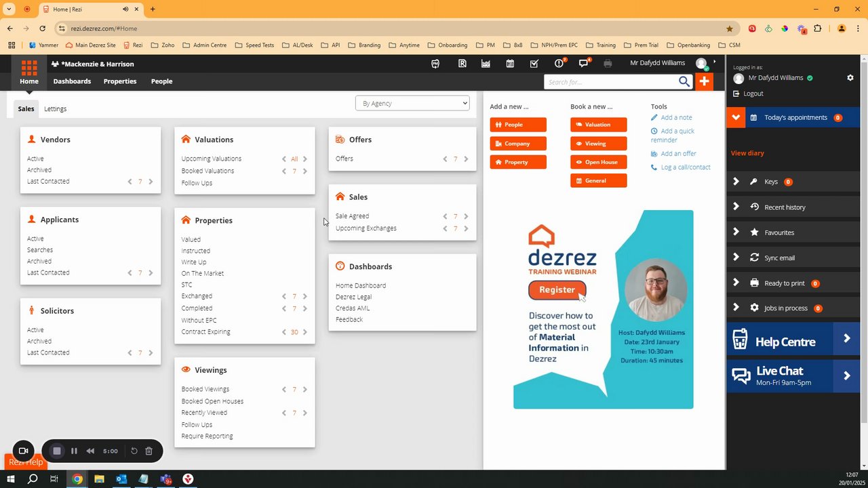Click the R icon in top toolbar
Screen dimensions: 868x488
[x=462, y=64]
